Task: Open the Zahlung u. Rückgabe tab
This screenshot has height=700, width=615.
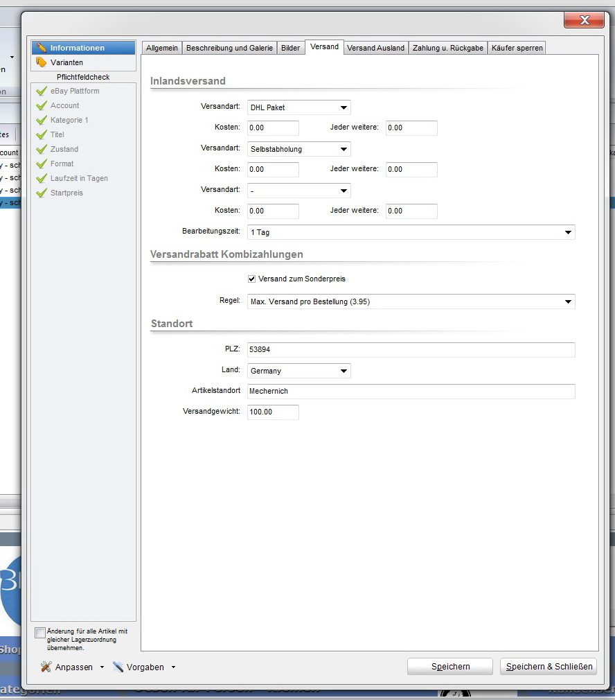Action: 448,48
